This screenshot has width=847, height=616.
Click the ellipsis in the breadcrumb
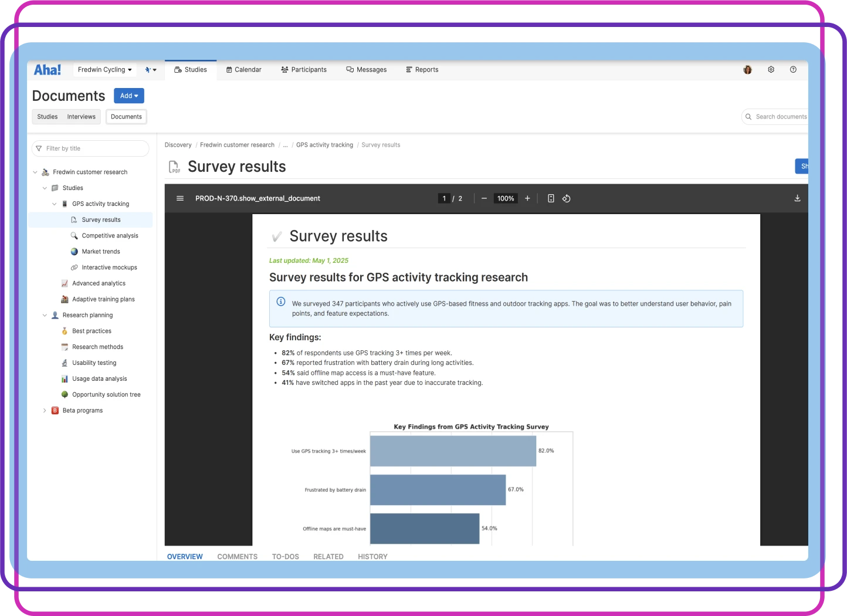286,145
